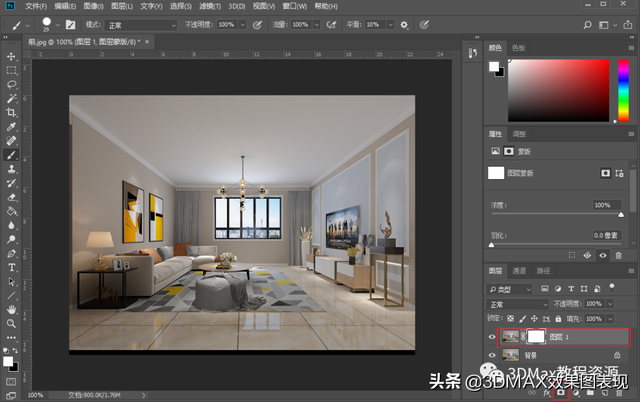The height and width of the screenshot is (402, 640).
Task: Open the search icon in options bar
Action: (x=587, y=25)
